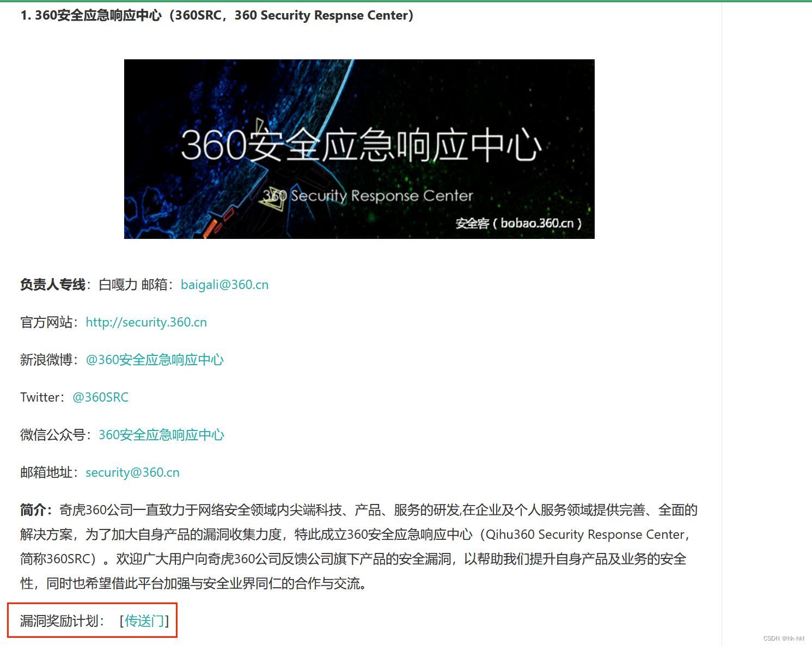
Task: Click the 微信公众号 label text
Action: (54, 435)
